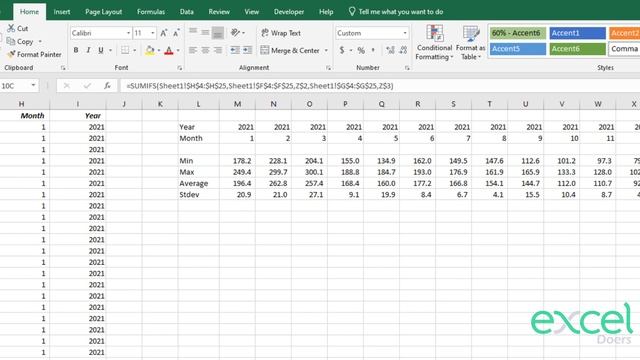640x360 pixels.
Task: Open Alignment dialog launcher
Action: (329, 68)
